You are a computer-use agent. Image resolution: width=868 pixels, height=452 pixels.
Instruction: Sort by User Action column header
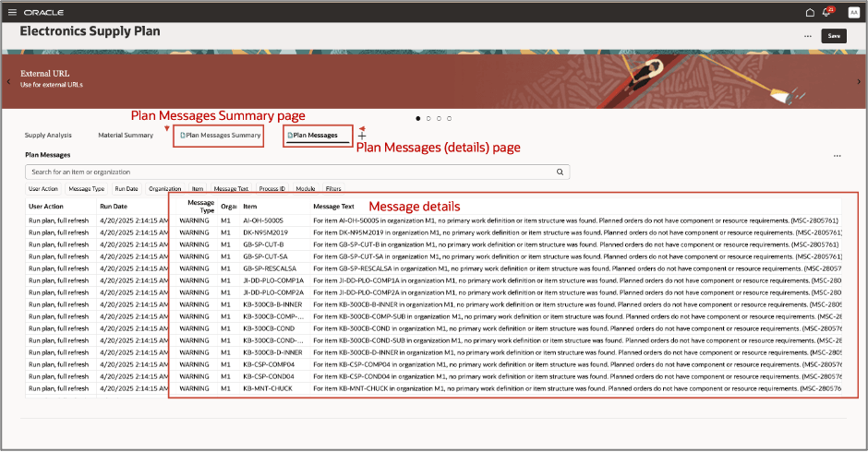pyautogui.click(x=46, y=207)
